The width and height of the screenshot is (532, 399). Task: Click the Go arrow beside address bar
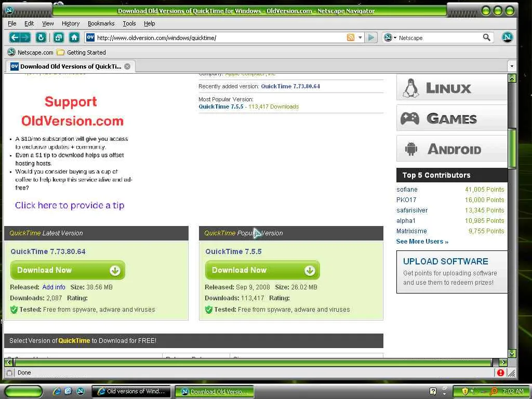click(371, 37)
